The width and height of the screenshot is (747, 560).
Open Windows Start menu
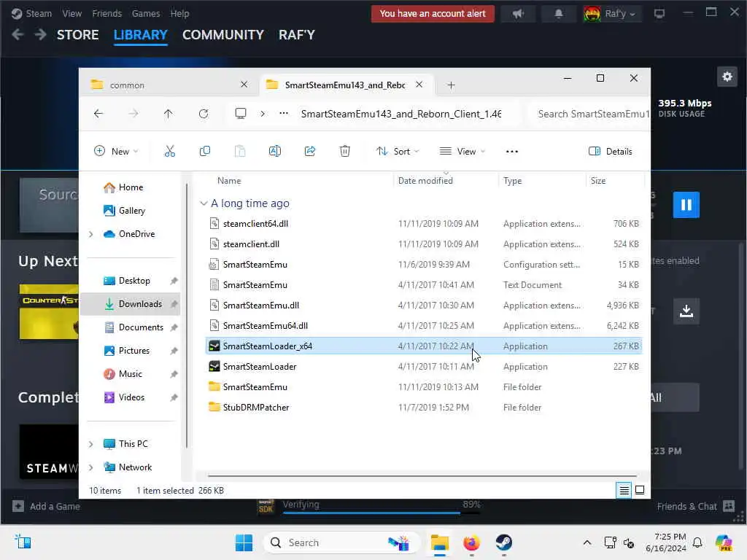(244, 542)
